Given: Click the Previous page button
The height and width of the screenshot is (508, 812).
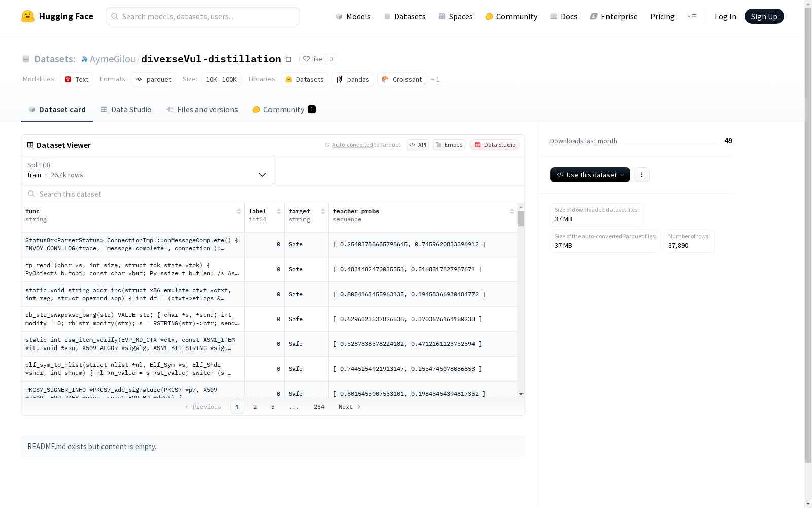Looking at the screenshot, I should click(203, 407).
